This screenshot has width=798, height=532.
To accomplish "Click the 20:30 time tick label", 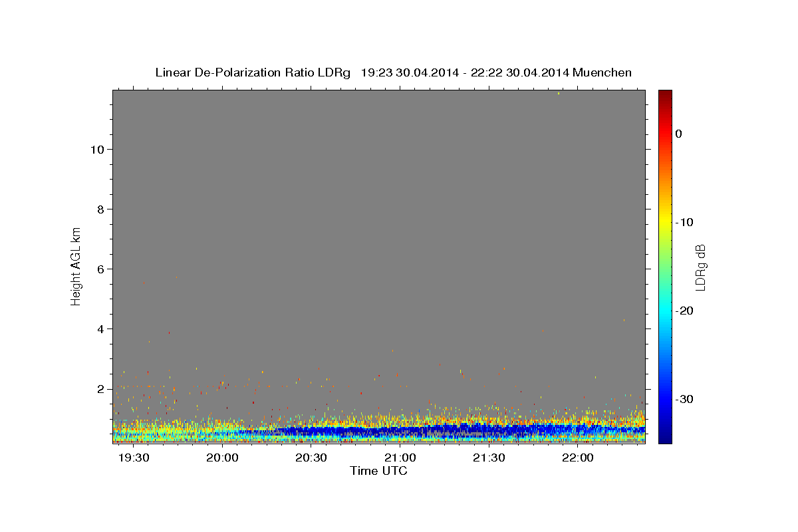I will (x=311, y=458).
